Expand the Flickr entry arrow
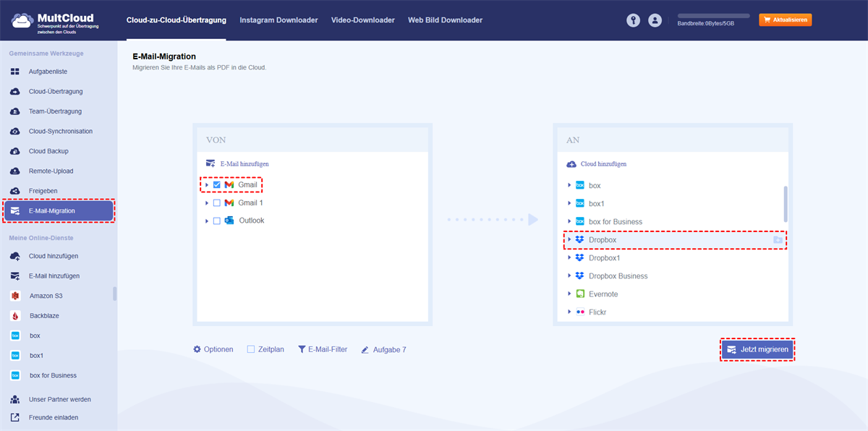Screen dimensions: 868x431 (569, 312)
